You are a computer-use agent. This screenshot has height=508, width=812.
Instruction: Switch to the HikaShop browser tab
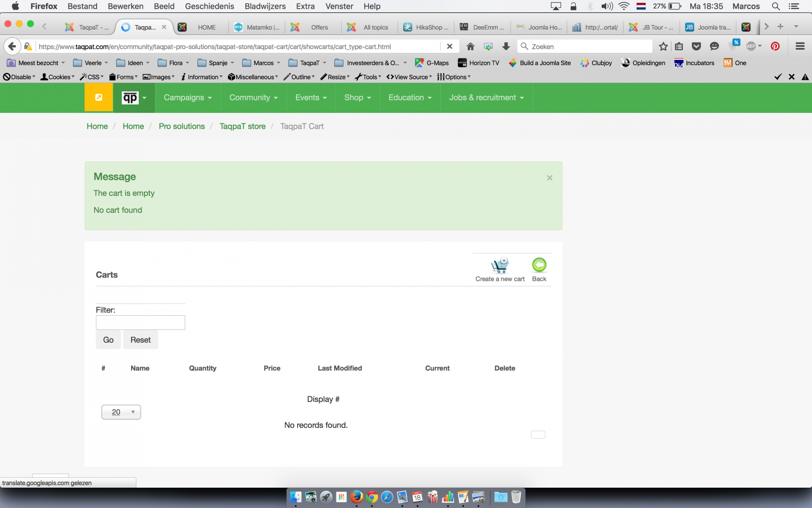click(426, 27)
